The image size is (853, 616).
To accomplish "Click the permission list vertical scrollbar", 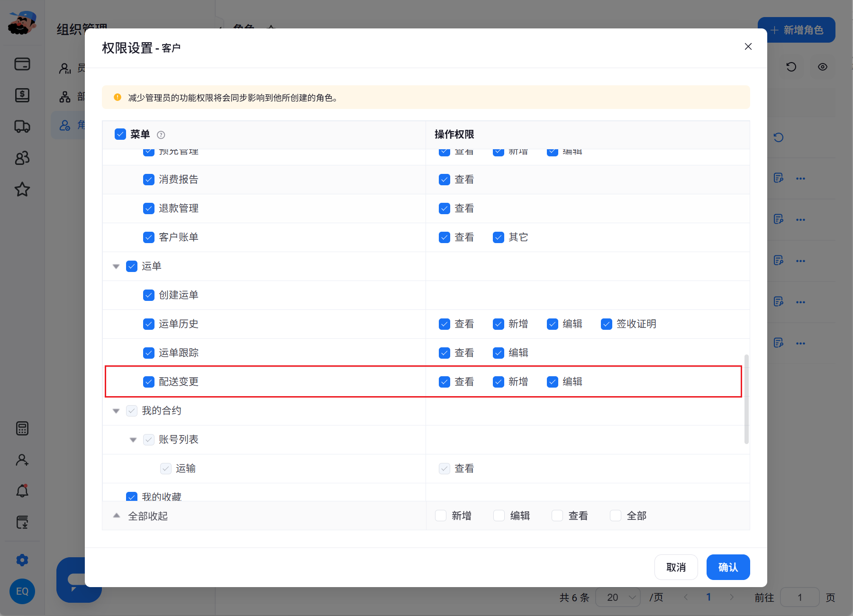I will click(746, 399).
